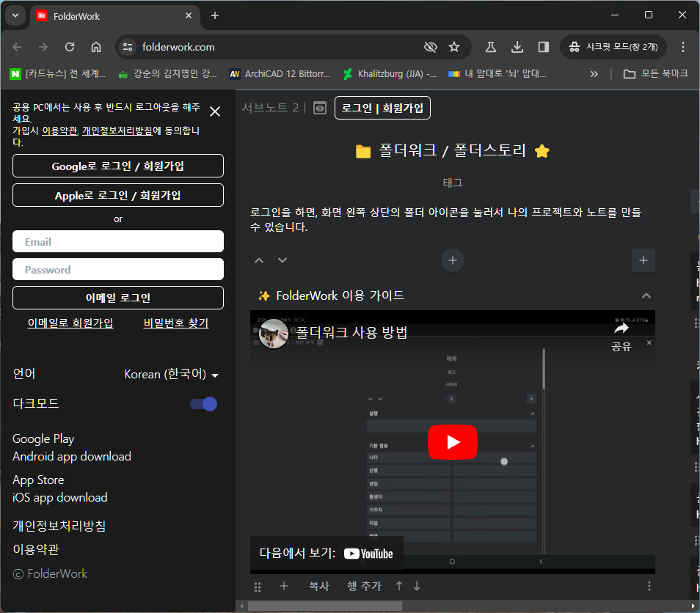This screenshot has height=613, width=700.
Task: Click the plus icon in bottom toolbar
Action: coord(284,586)
